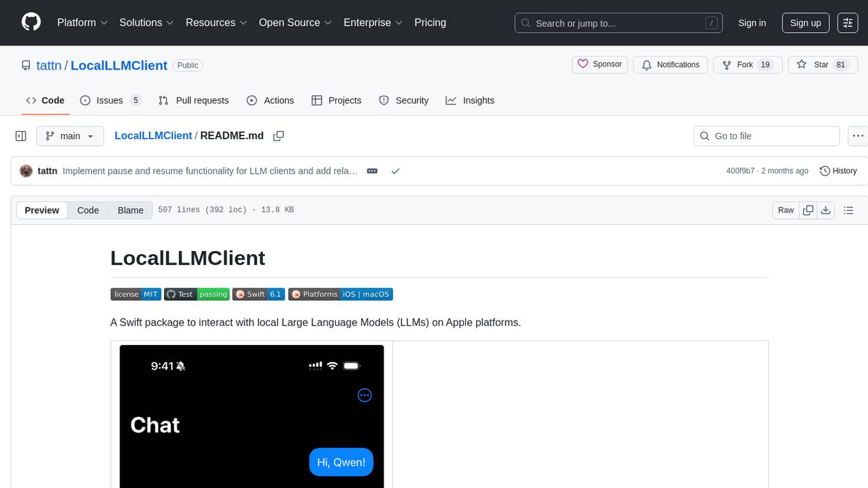Expand the commit message details ellipsis
Screen dimensions: 868x488
pyautogui.click(x=372, y=171)
